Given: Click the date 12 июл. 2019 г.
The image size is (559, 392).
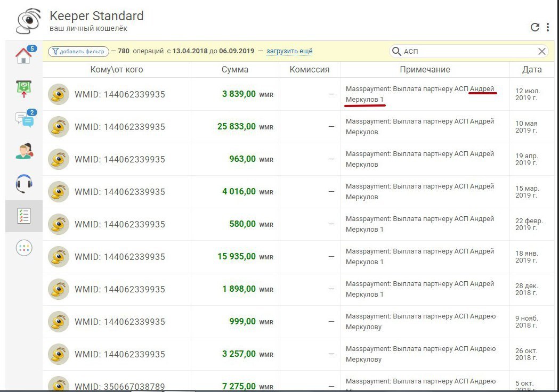Looking at the screenshot, I should (x=528, y=94).
